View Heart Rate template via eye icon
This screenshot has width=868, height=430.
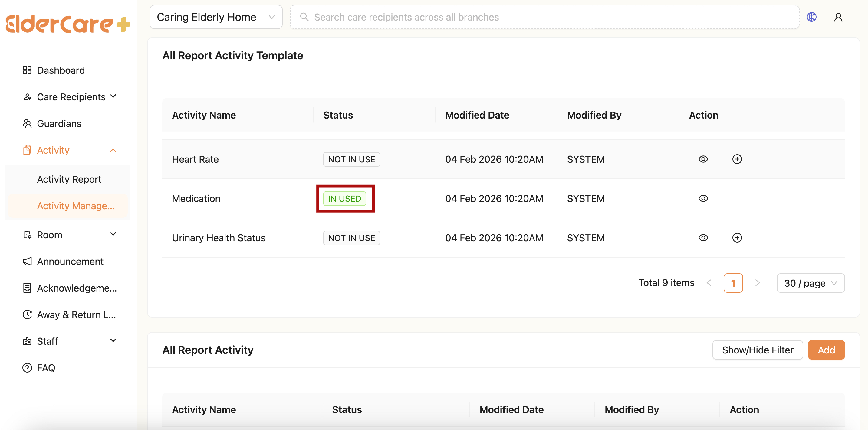coord(703,159)
